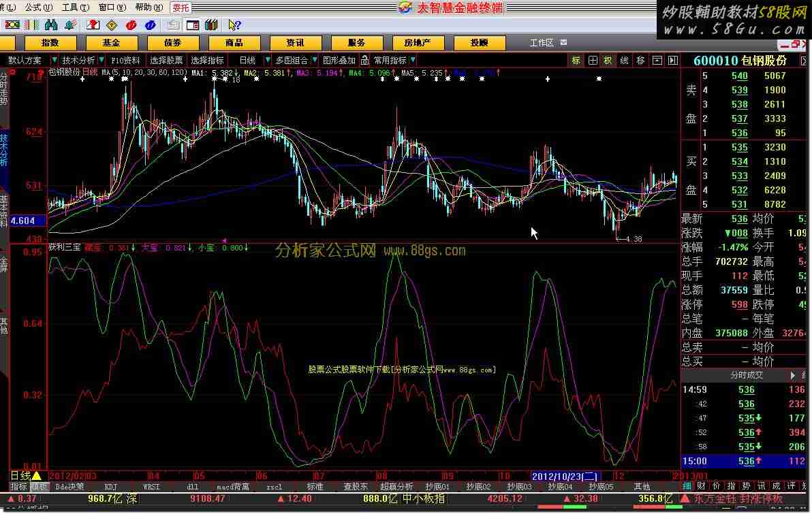
Task: Click the lock icon beside 图形叠加
Action: [364, 60]
